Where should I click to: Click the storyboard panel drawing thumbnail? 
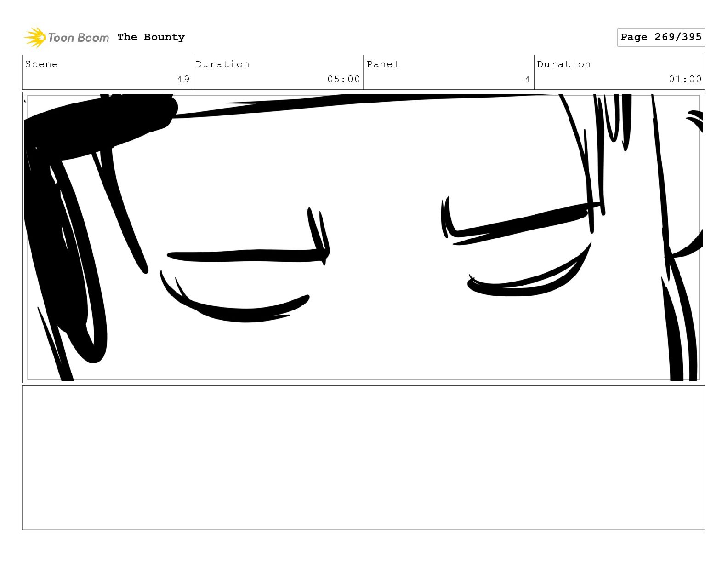pos(364,237)
